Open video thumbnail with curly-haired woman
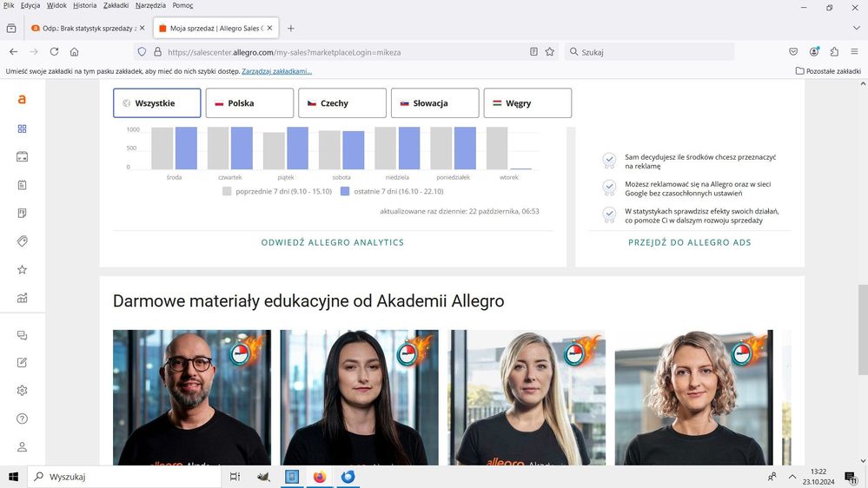 [x=694, y=398]
